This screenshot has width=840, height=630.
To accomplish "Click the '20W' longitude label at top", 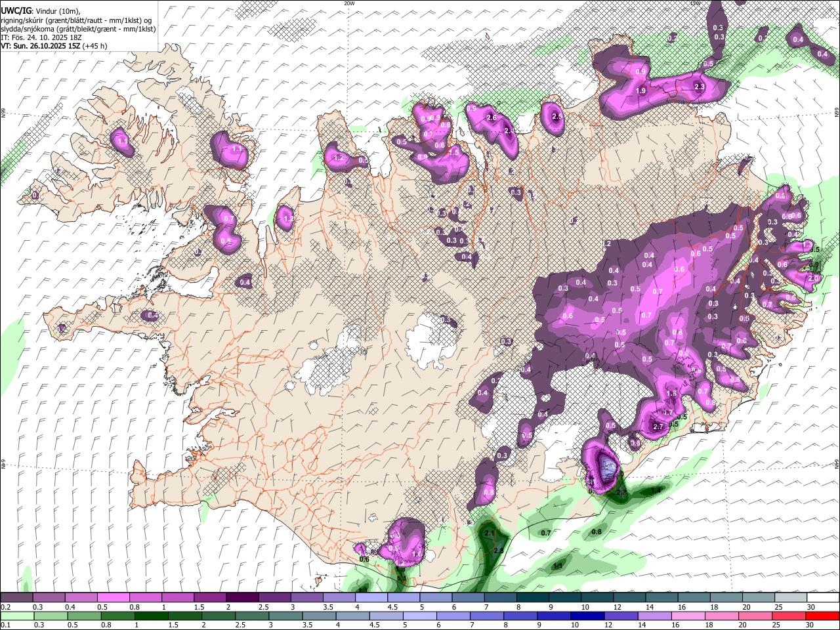I will tap(349, 3).
